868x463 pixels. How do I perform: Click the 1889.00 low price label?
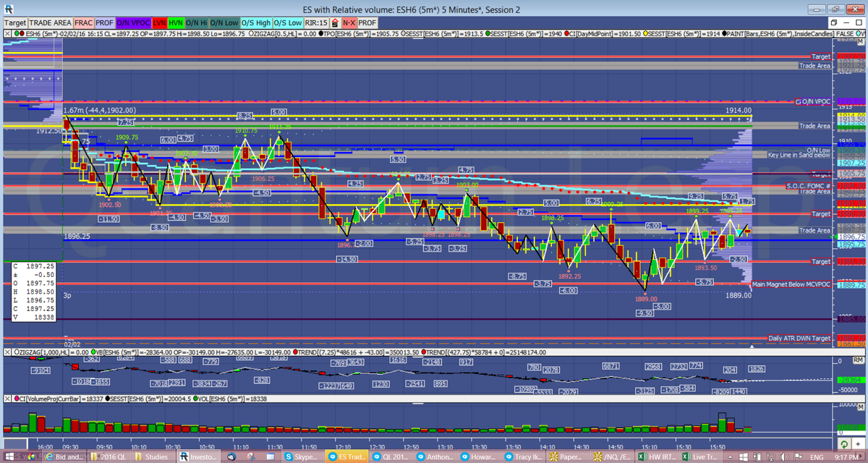coord(739,295)
